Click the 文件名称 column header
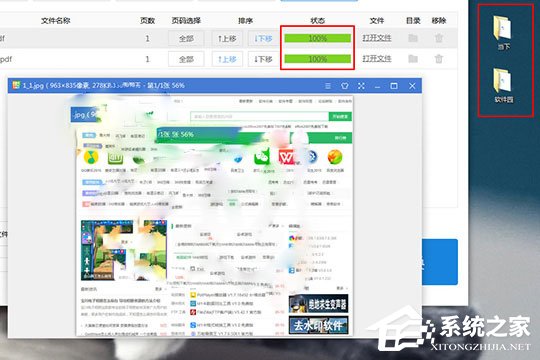Viewport: 540px width, 360px height. coord(55,21)
